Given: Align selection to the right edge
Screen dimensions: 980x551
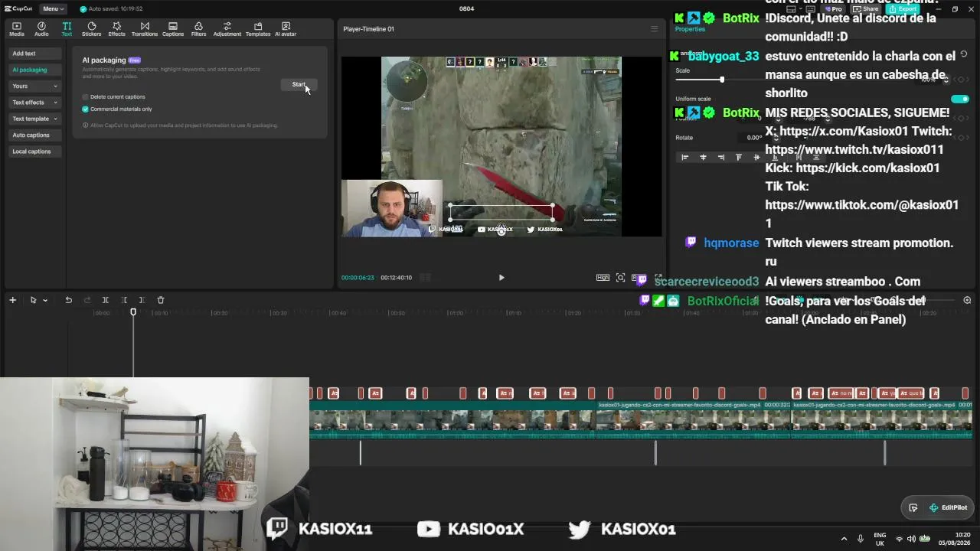Looking at the screenshot, I should [x=721, y=158].
